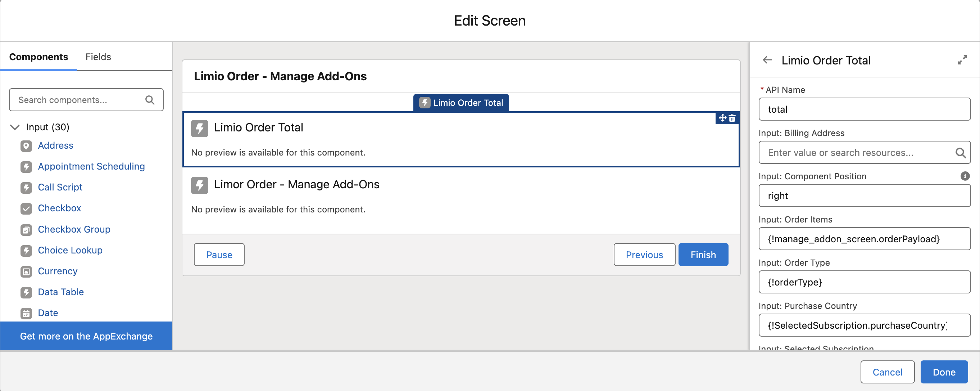Image resolution: width=980 pixels, height=391 pixels.
Task: Select the API Name field containing total
Action: 864,109
